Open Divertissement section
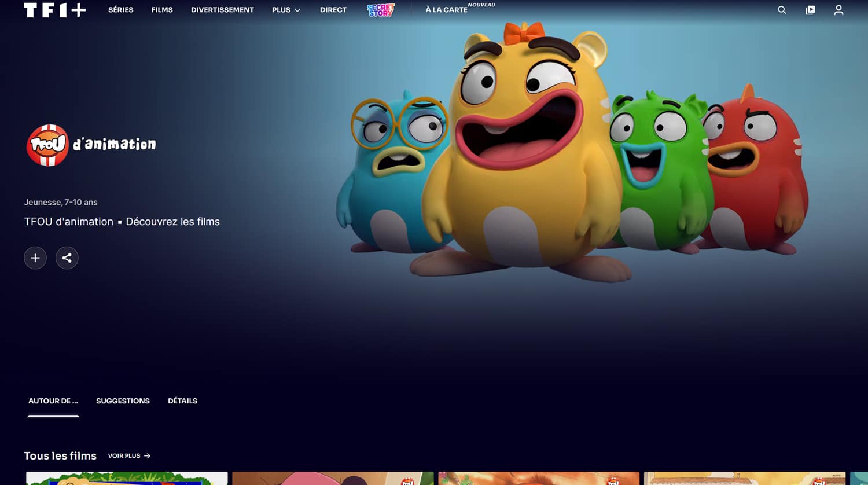The image size is (868, 485). coord(222,10)
